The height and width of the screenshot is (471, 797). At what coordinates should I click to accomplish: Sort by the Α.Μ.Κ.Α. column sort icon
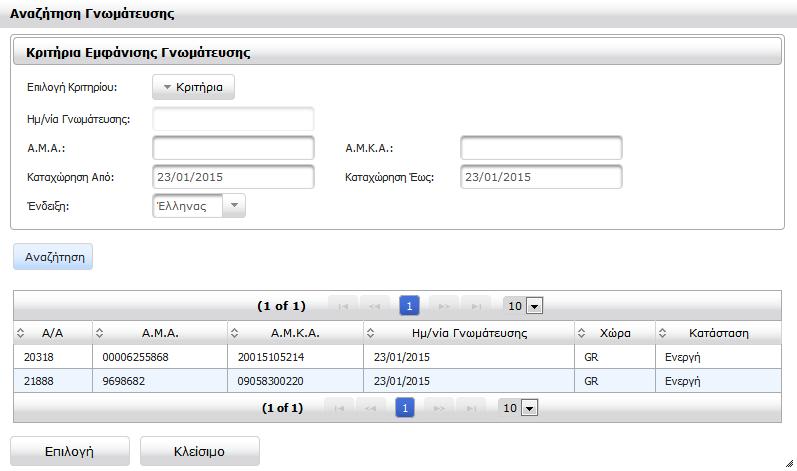tap(234, 333)
